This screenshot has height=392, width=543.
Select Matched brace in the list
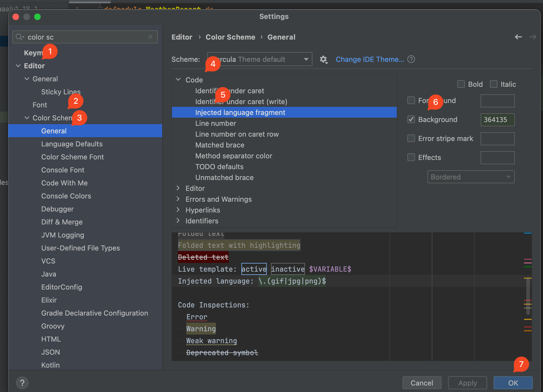(x=220, y=145)
